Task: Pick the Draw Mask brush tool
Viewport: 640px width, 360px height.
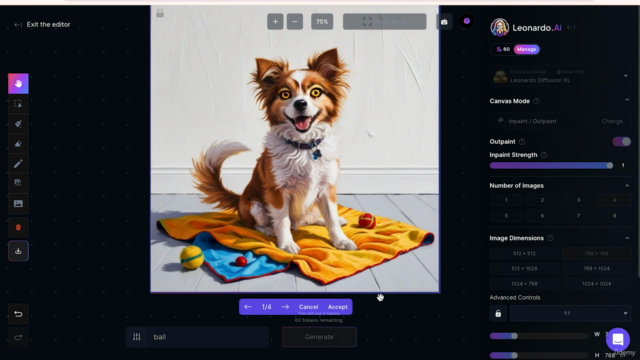Action: coord(18,124)
